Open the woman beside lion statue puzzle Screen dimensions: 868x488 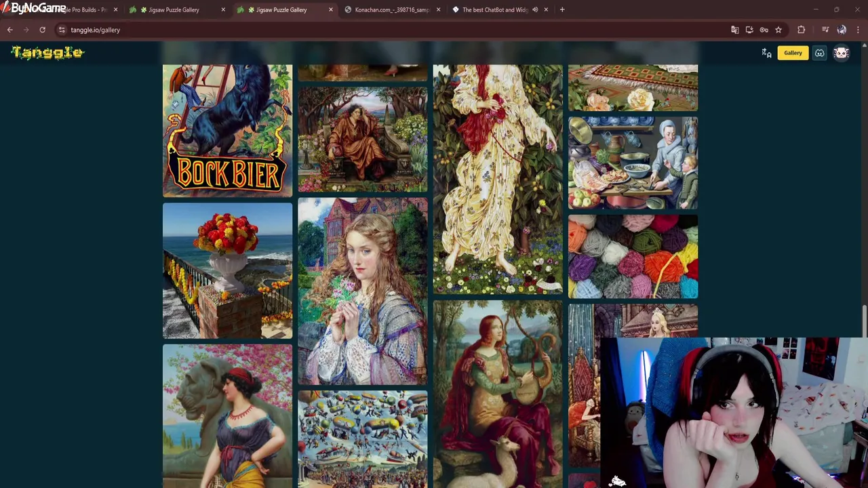point(227,416)
